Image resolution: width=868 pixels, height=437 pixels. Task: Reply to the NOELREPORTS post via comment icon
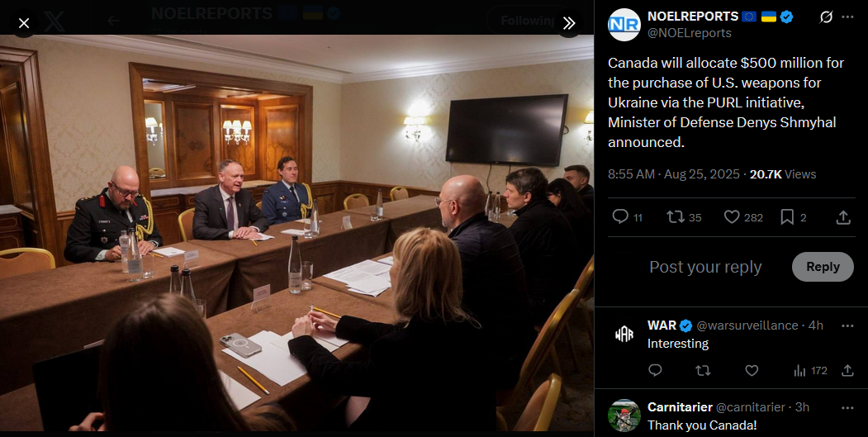(620, 216)
